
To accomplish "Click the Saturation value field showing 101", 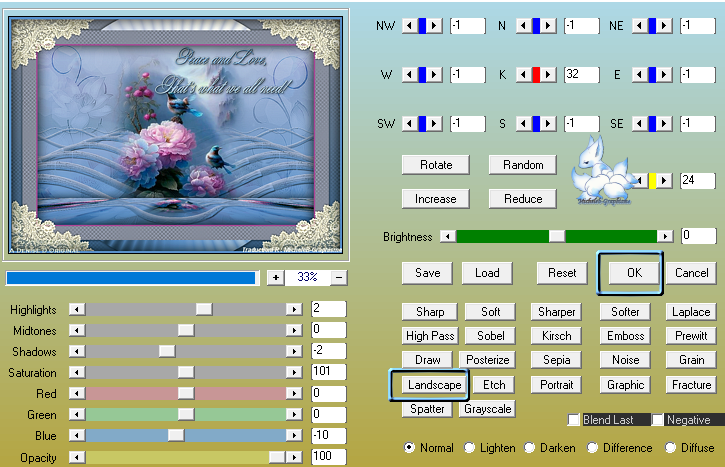I will coord(329,372).
